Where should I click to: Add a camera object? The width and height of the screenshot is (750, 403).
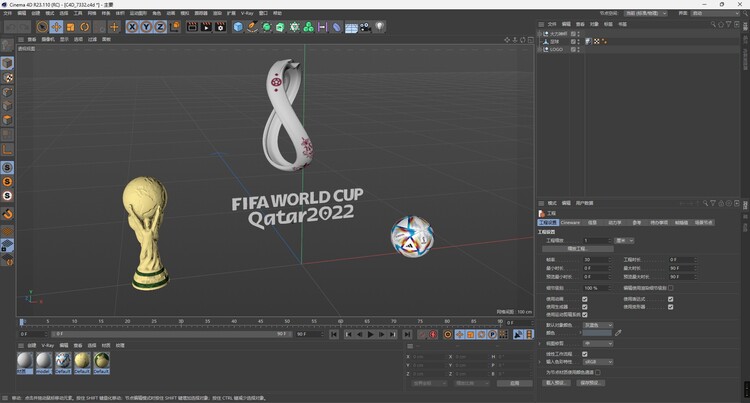pos(365,27)
